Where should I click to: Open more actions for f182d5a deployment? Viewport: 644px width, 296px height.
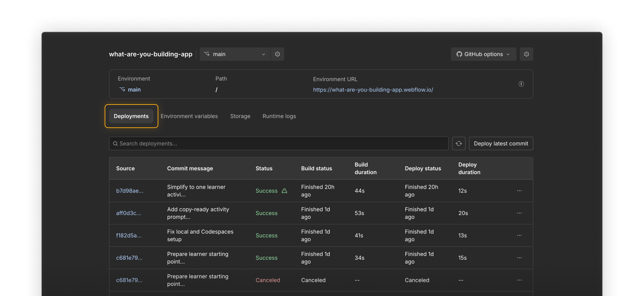pyautogui.click(x=519, y=236)
